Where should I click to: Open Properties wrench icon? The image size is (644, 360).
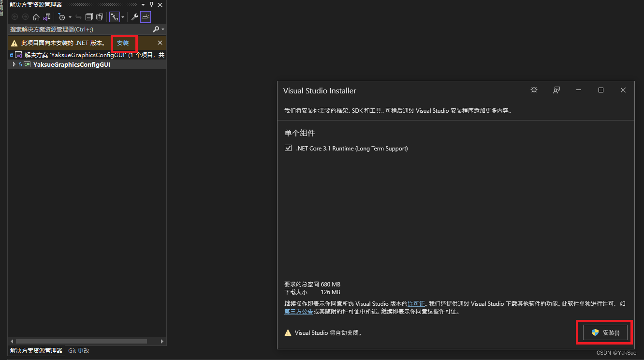(135, 17)
